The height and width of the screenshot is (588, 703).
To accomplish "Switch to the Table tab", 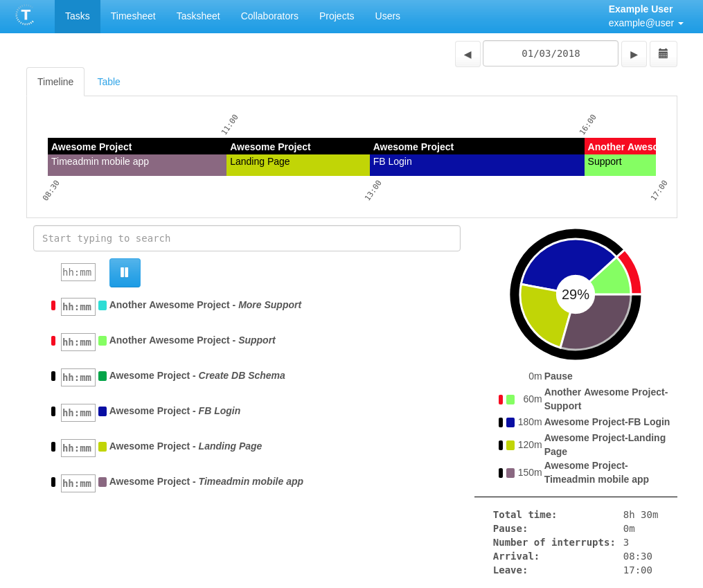I will [109, 82].
